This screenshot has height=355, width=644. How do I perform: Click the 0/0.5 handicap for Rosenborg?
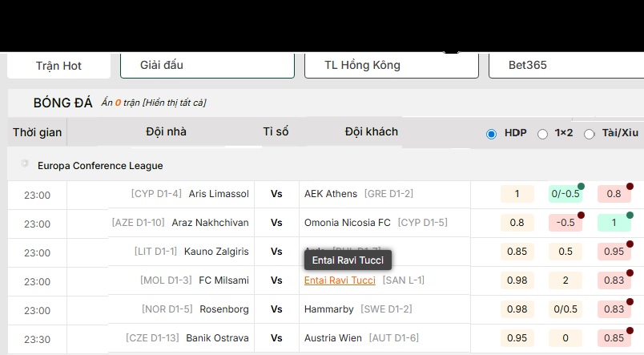pos(565,309)
